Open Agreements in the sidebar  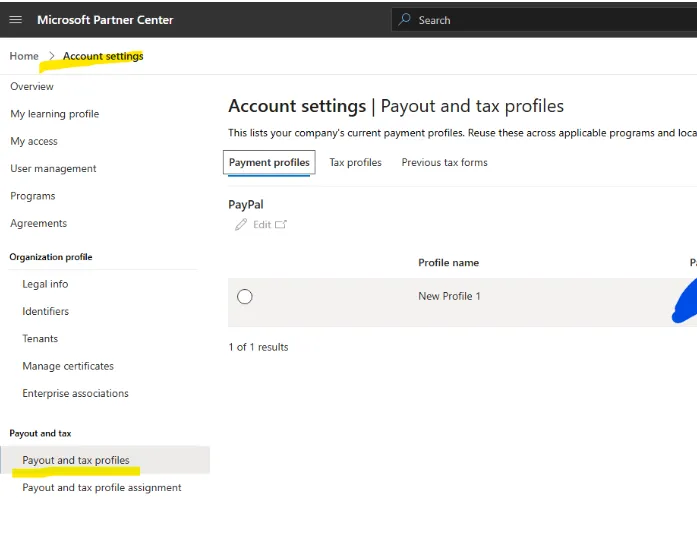[x=39, y=224]
